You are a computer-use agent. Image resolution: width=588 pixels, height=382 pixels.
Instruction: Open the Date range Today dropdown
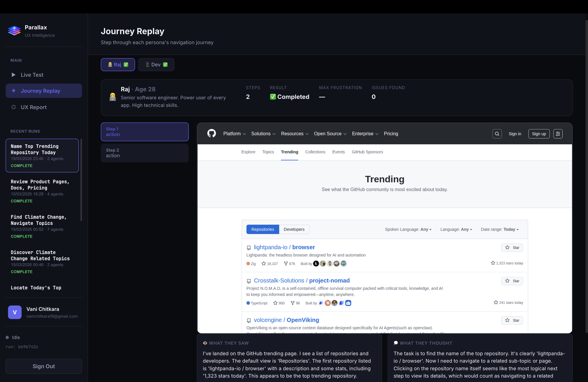tap(500, 229)
